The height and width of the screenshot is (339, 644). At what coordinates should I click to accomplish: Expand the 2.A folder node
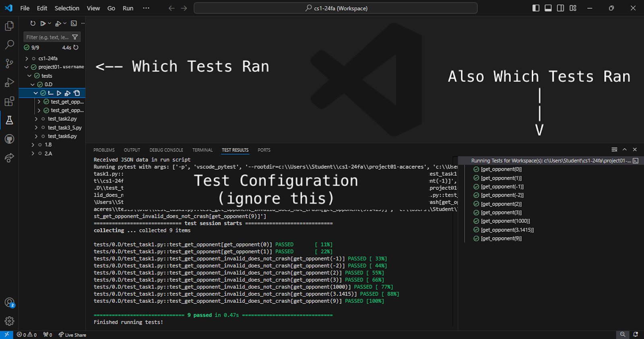pos(33,153)
